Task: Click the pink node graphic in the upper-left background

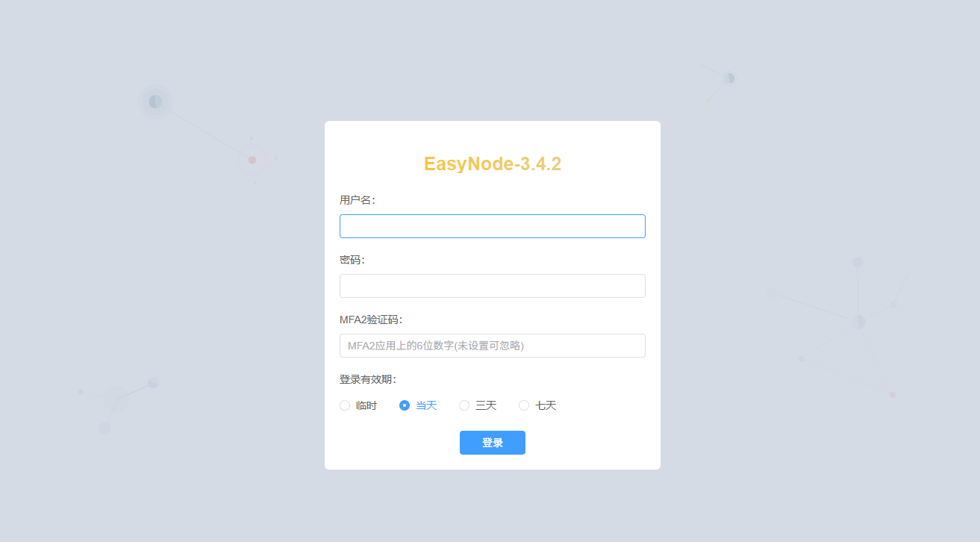Action: click(x=252, y=160)
